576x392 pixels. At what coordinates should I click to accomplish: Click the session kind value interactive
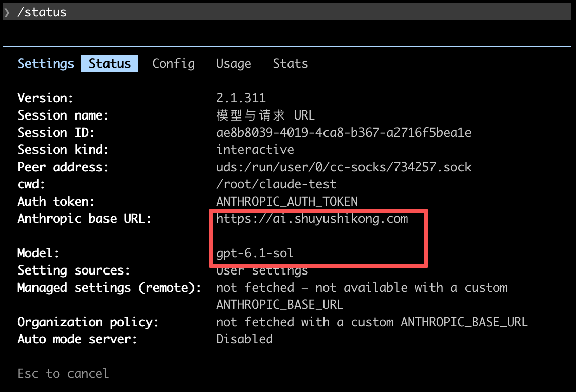tap(255, 150)
